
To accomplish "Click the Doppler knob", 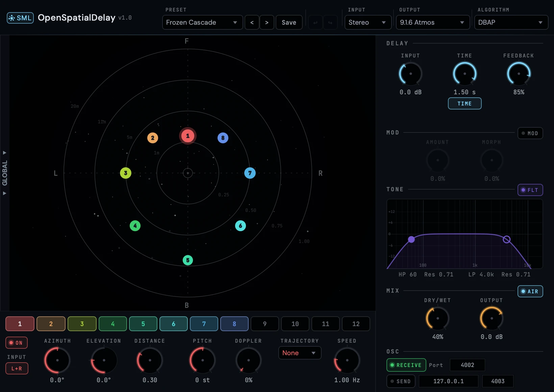I will pos(249,360).
